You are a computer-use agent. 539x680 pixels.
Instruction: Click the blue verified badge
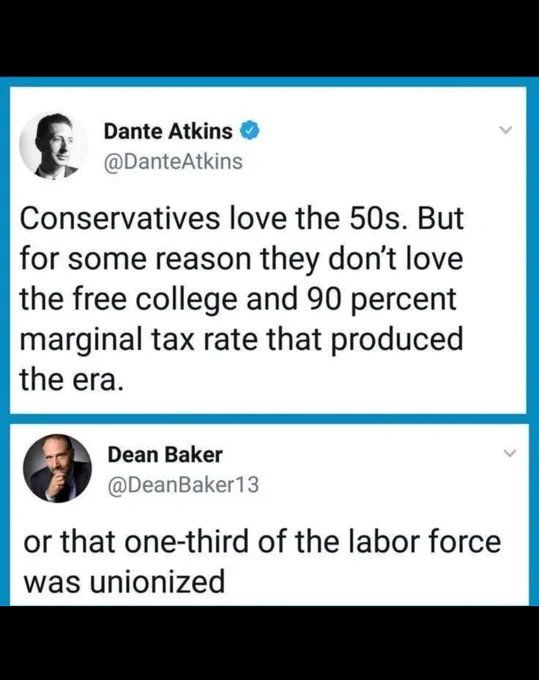[250, 131]
